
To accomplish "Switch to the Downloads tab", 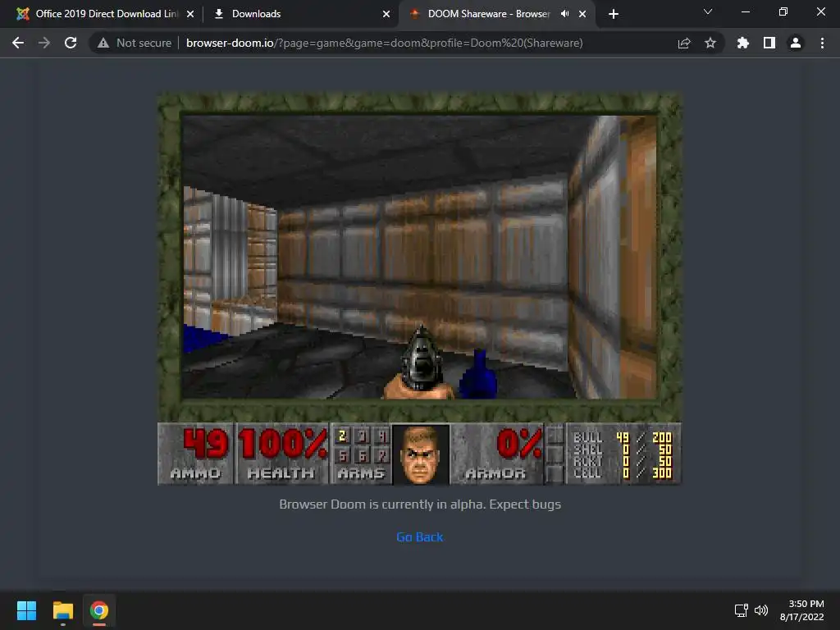I will click(300, 14).
